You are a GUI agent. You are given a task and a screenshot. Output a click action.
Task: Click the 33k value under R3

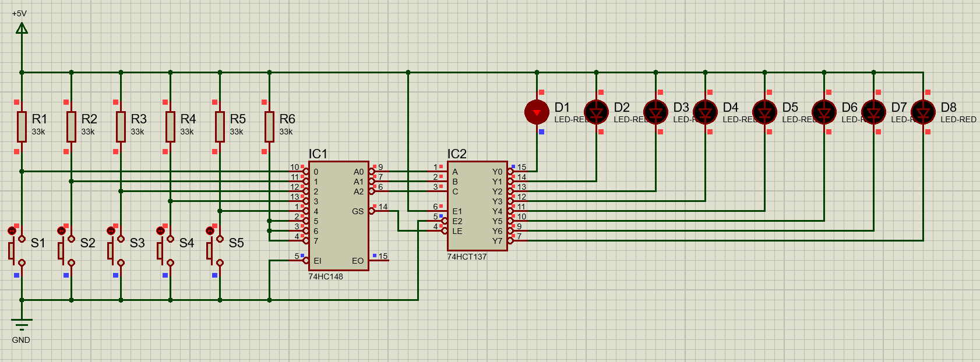(x=138, y=132)
